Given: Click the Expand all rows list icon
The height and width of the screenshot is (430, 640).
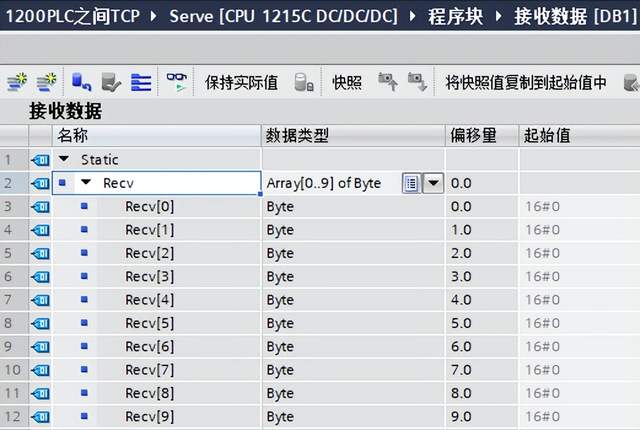Looking at the screenshot, I should (x=141, y=82).
